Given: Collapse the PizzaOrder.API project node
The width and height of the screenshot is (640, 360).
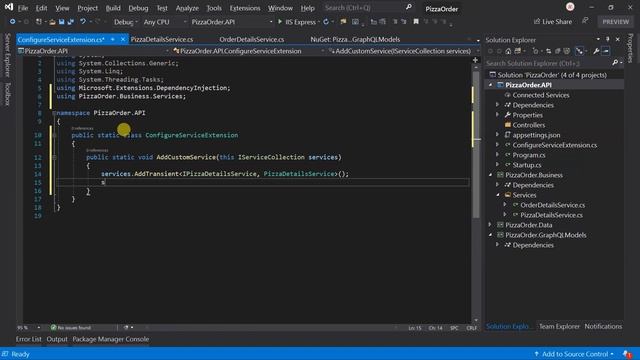Looking at the screenshot, I should [x=491, y=85].
